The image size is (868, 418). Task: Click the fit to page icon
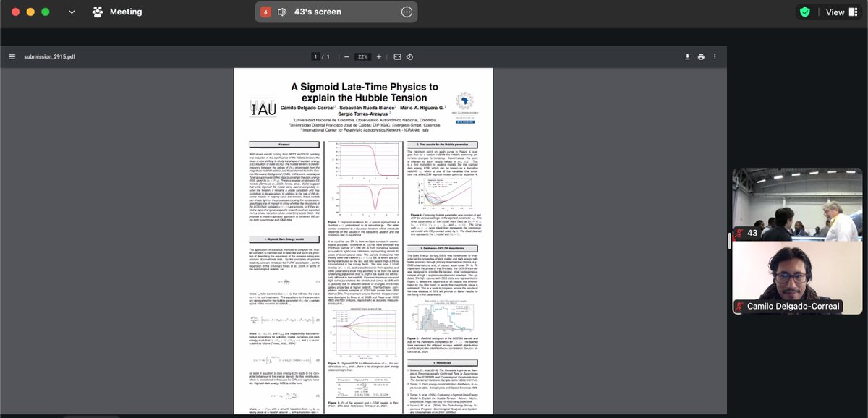coord(398,56)
